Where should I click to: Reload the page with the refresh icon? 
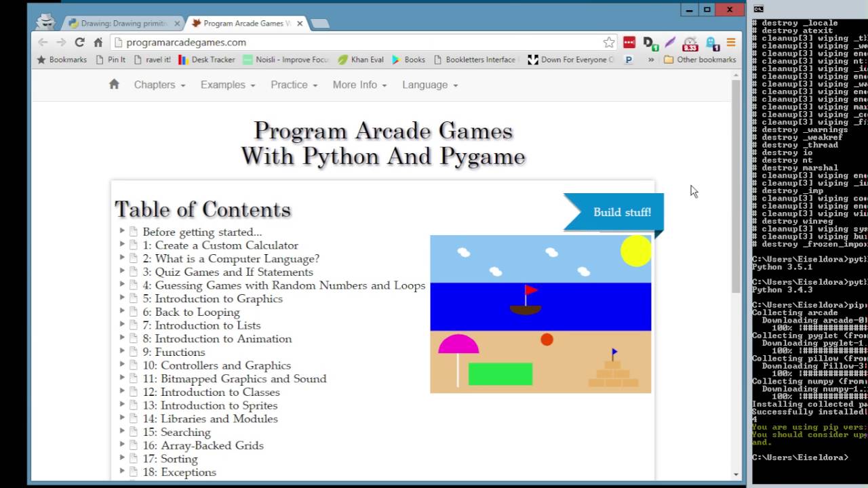pyautogui.click(x=79, y=42)
